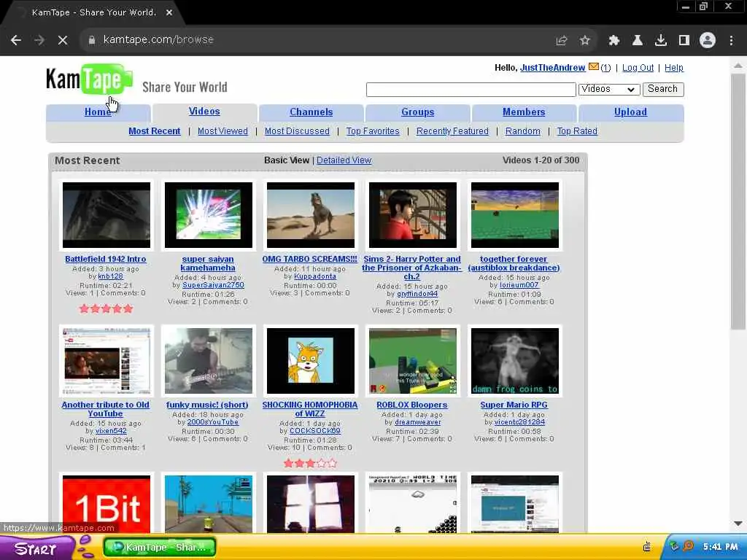Screen dimensions: 747x560
Task: Open uploader SuperSaiyan2750's profile
Action: pyautogui.click(x=213, y=285)
